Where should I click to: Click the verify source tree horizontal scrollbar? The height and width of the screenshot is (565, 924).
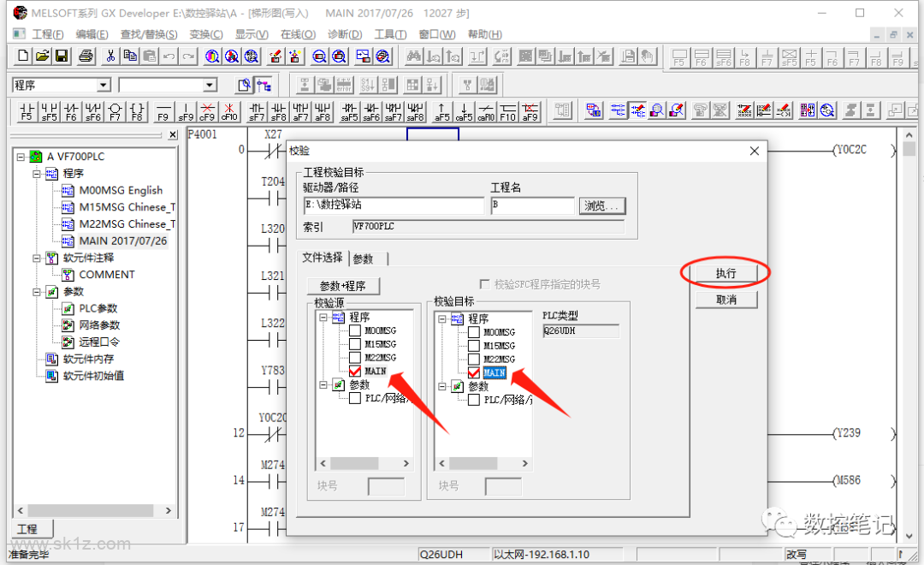pyautogui.click(x=364, y=464)
